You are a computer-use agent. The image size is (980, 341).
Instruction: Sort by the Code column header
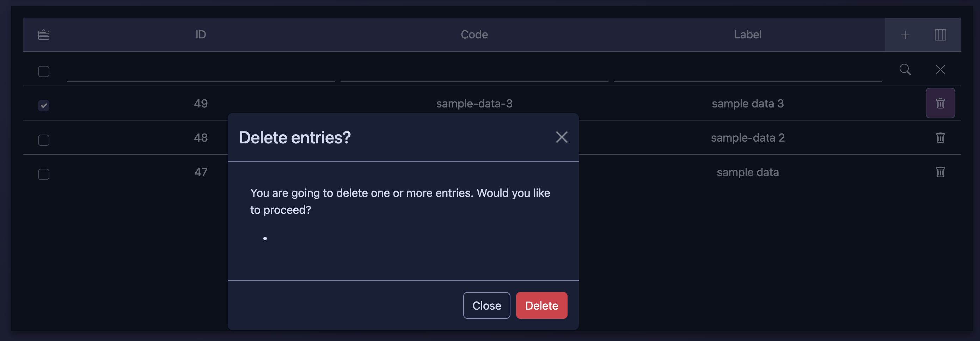[474, 35]
